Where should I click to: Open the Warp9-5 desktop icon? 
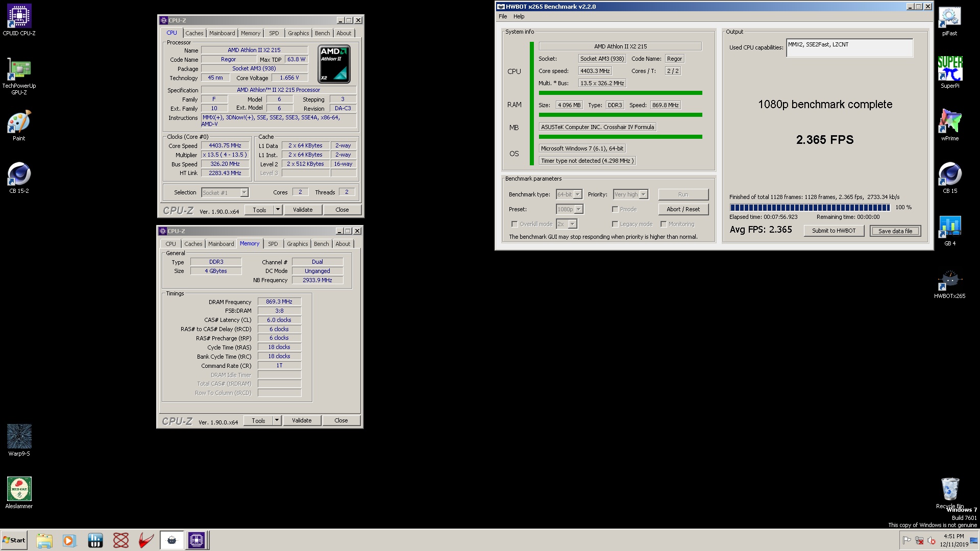tap(19, 440)
